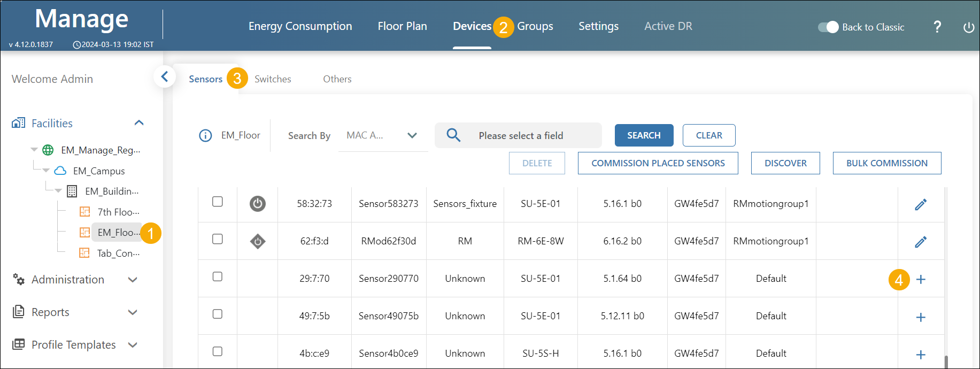Click plus icon for Sensor290770
Screen dimensions: 980x369
point(921,279)
